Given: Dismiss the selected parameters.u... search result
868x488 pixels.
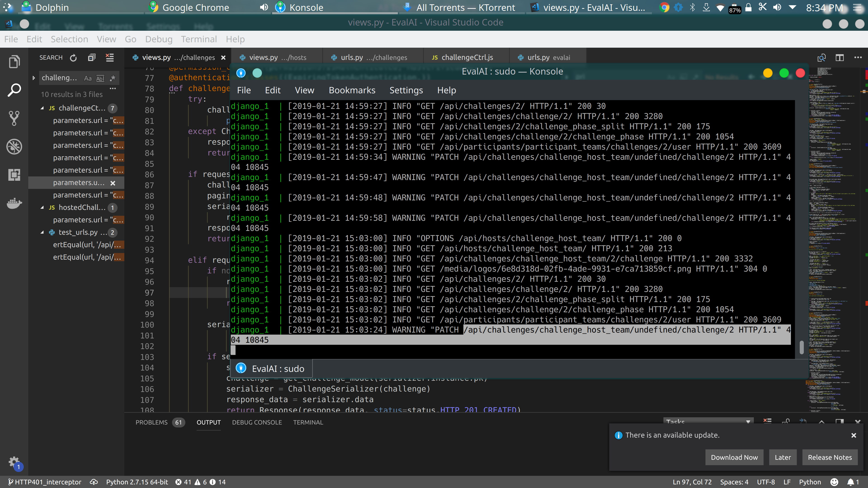Looking at the screenshot, I should 113,183.
